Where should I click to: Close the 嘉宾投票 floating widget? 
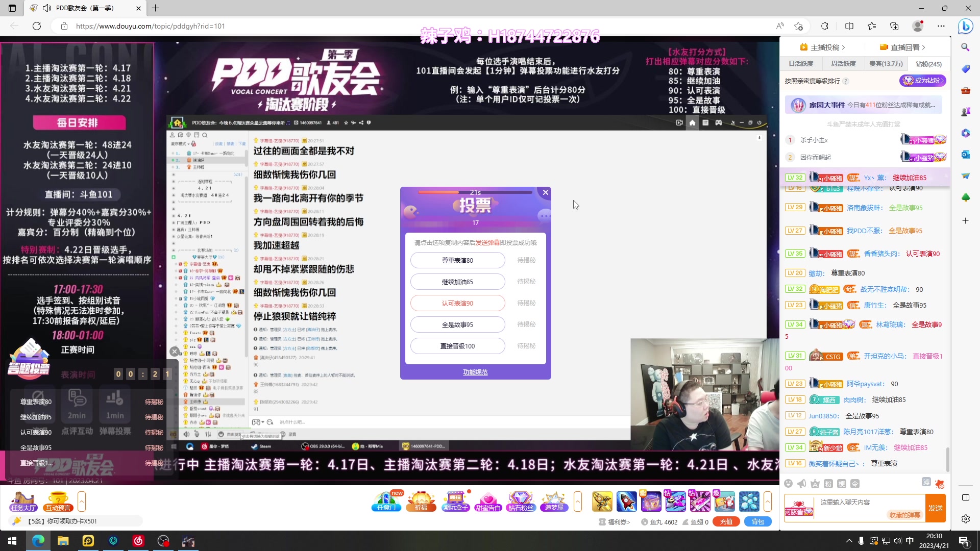tap(174, 352)
